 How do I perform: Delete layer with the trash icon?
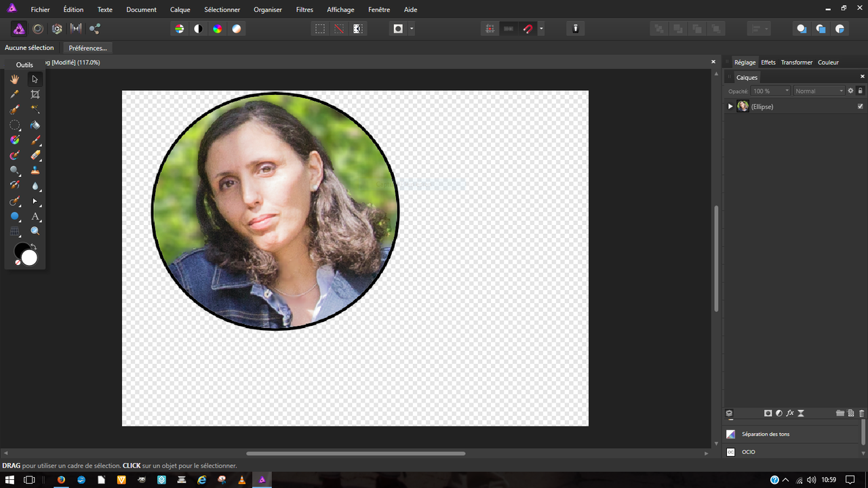862,413
